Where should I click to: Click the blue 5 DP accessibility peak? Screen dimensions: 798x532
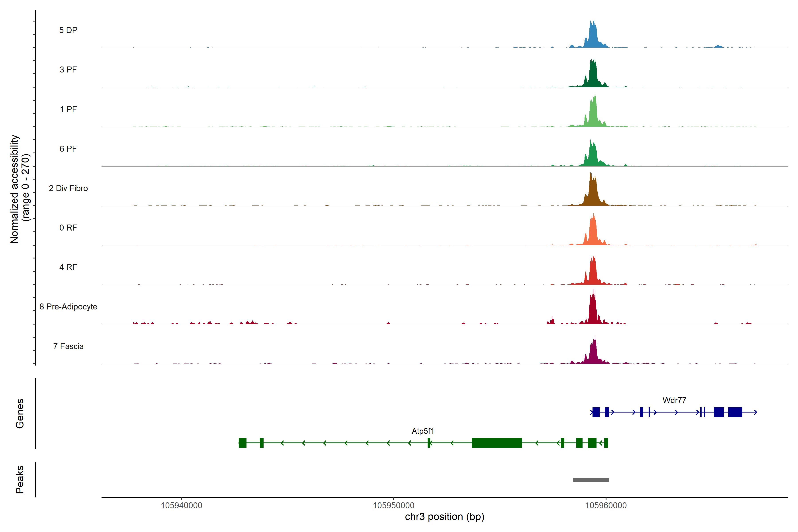pos(593,37)
